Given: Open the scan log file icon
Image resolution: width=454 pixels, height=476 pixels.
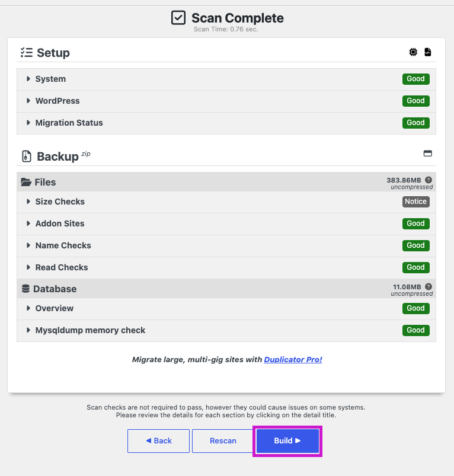Looking at the screenshot, I should (427, 52).
